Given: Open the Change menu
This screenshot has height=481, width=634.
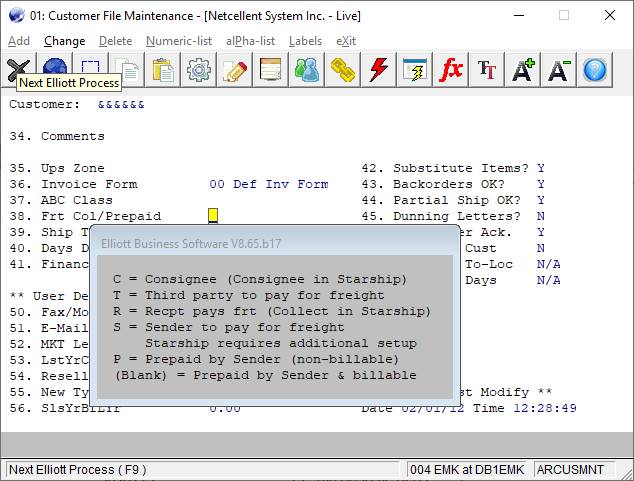Looking at the screenshot, I should (x=65, y=41).
